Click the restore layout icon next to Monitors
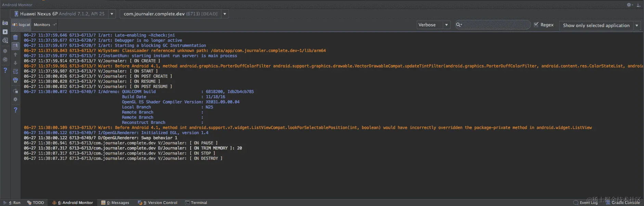The width and height of the screenshot is (644, 206). (x=55, y=25)
